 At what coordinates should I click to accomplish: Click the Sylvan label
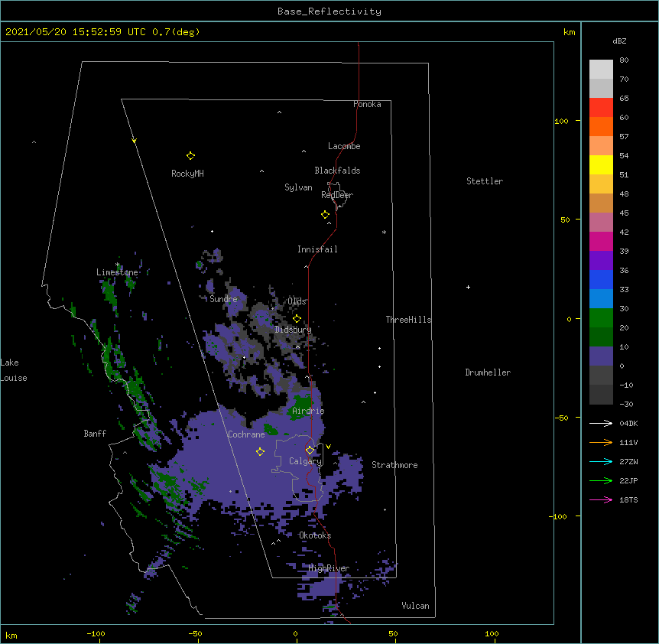click(298, 187)
